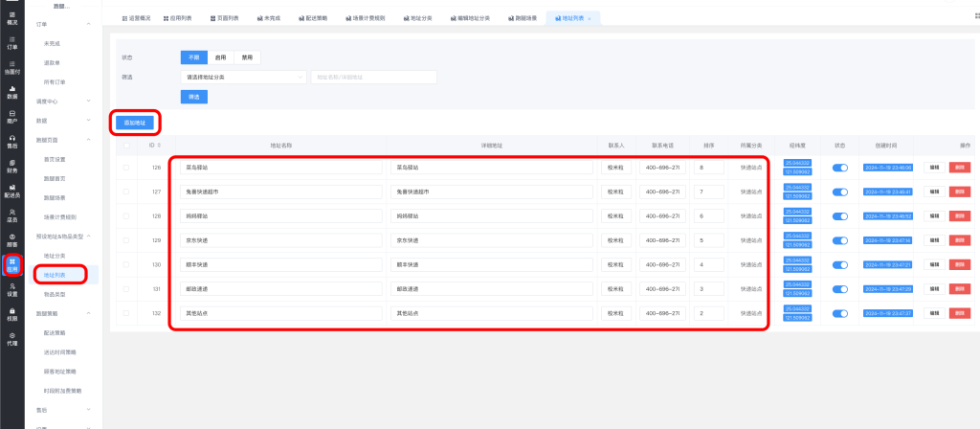The width and height of the screenshot is (980, 429).
Task: Click the 数据 statistics sidebar icon
Action: [12, 93]
